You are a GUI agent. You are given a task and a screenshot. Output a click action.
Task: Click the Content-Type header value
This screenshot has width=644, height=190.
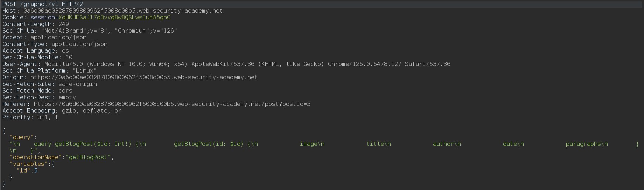(x=79, y=44)
